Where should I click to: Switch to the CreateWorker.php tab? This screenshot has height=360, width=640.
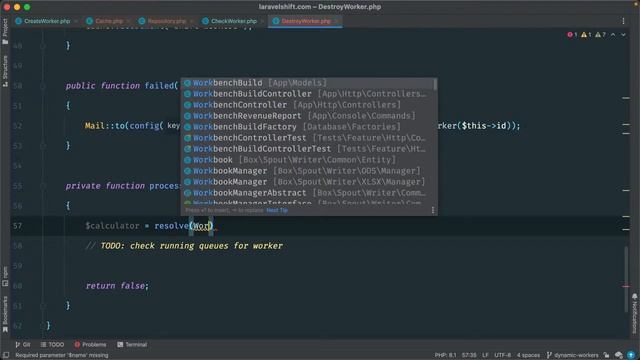(43, 21)
